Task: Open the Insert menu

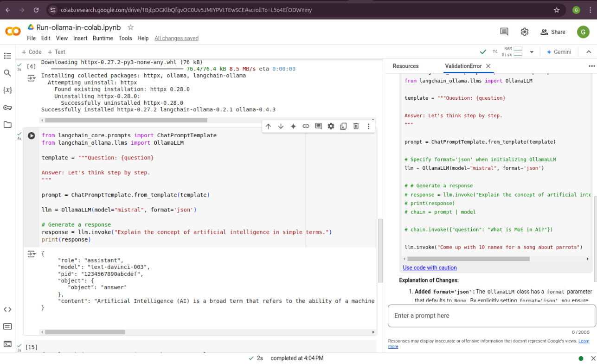Action: point(80,38)
